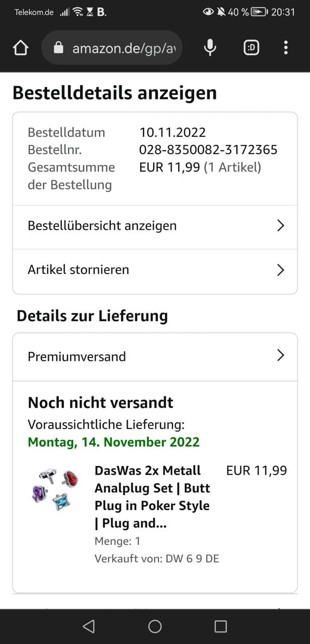Screen dimensions: 310x644
Task: Open the browser tab switcher icon
Action: click(251, 48)
